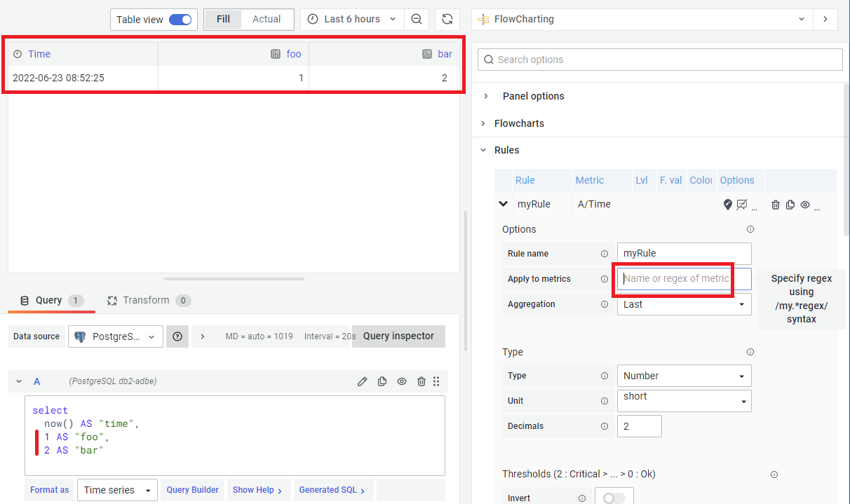Open the Query inspector

coord(398,336)
